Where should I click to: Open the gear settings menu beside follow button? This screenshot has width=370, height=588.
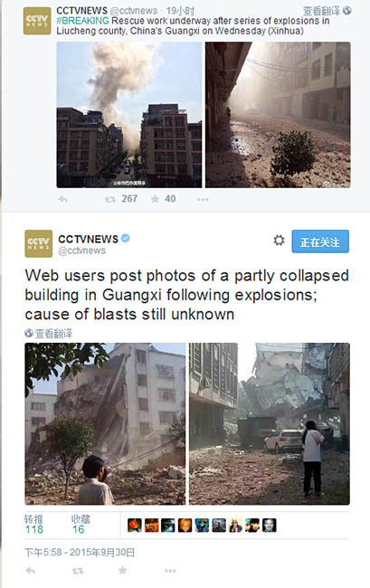pos(279,241)
